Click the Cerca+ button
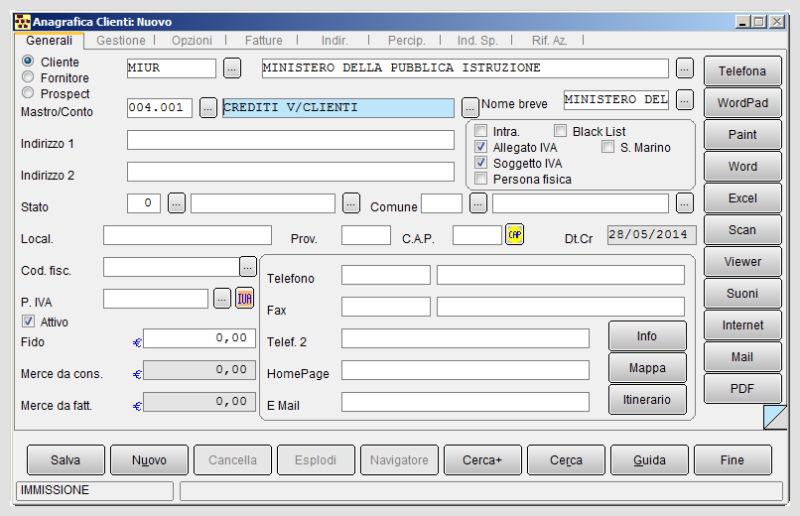Screen dimensions: 800x516 483,460
